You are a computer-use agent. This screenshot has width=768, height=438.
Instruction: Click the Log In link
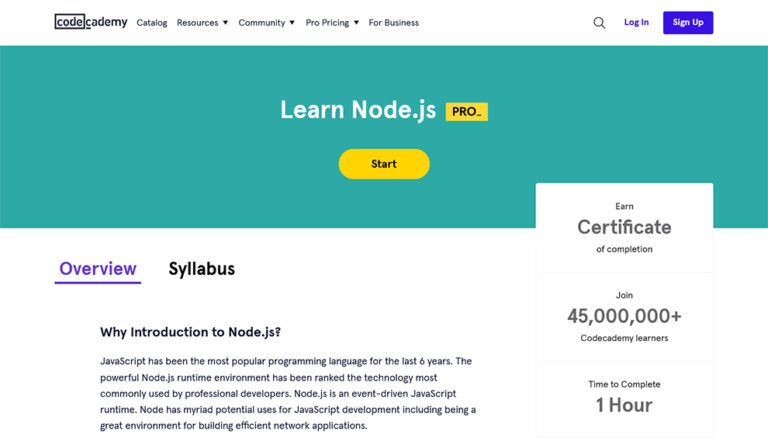pyautogui.click(x=636, y=22)
